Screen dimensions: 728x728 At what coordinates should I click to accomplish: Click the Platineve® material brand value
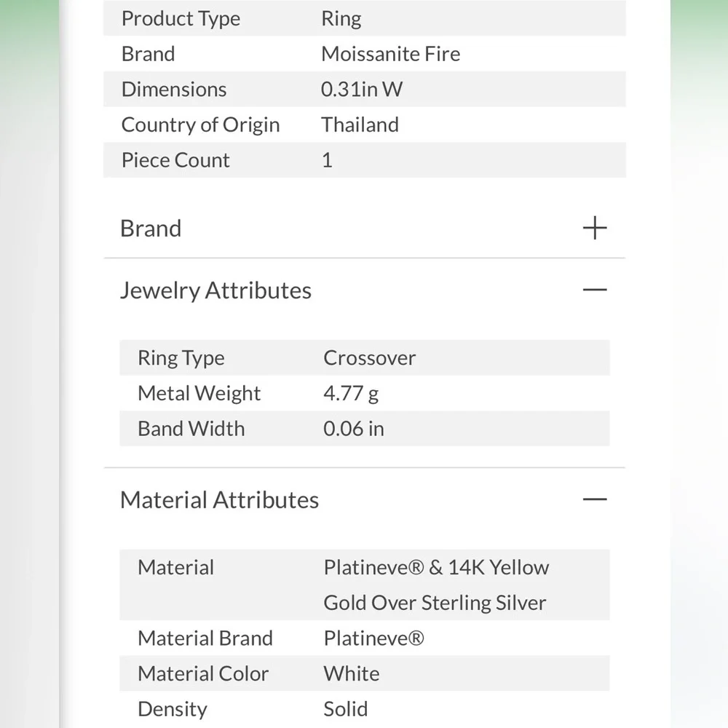tap(373, 638)
